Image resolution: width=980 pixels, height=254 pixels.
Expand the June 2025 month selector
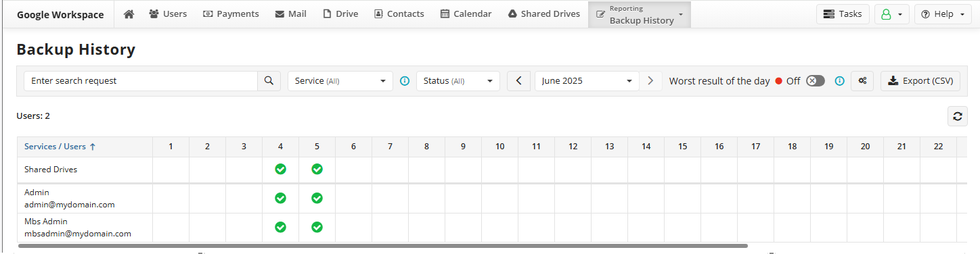[x=587, y=80]
